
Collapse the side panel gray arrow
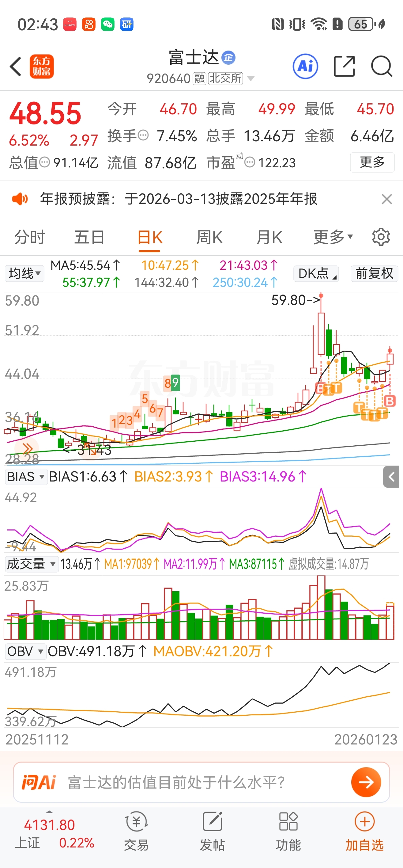(391, 477)
